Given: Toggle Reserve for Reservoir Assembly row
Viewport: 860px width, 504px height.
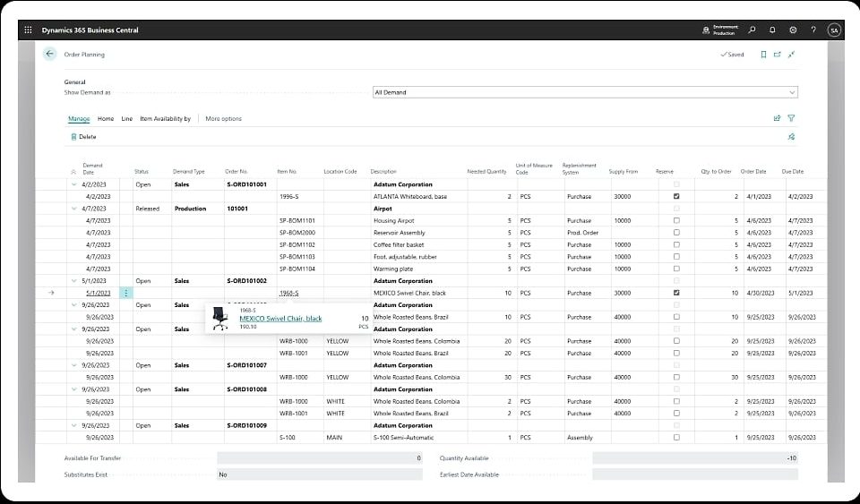Looking at the screenshot, I should point(676,232).
